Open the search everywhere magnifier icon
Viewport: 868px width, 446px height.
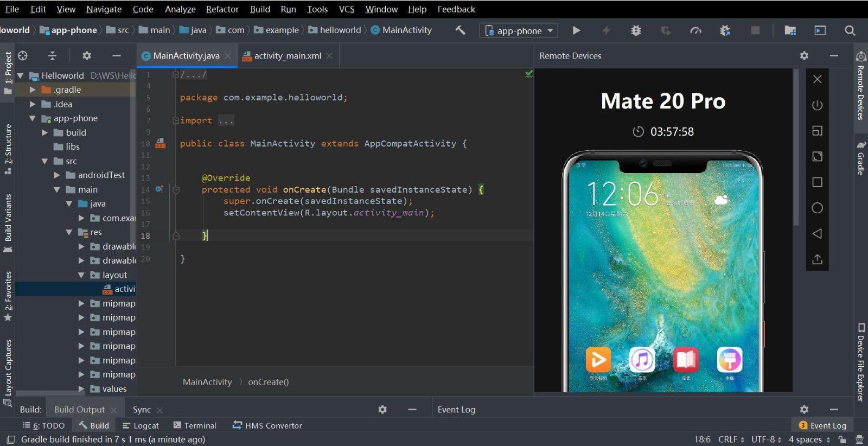pos(850,30)
